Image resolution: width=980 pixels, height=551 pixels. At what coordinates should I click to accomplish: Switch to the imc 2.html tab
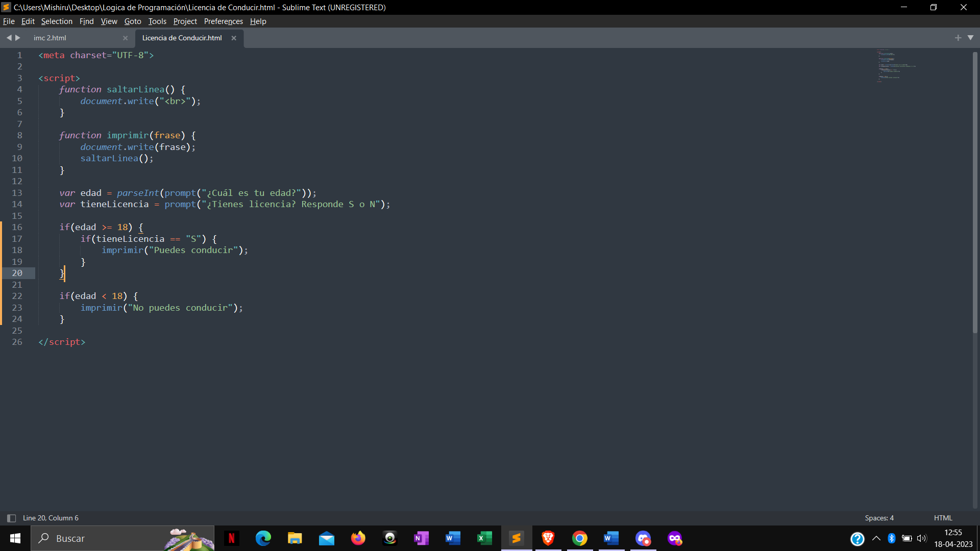point(50,38)
